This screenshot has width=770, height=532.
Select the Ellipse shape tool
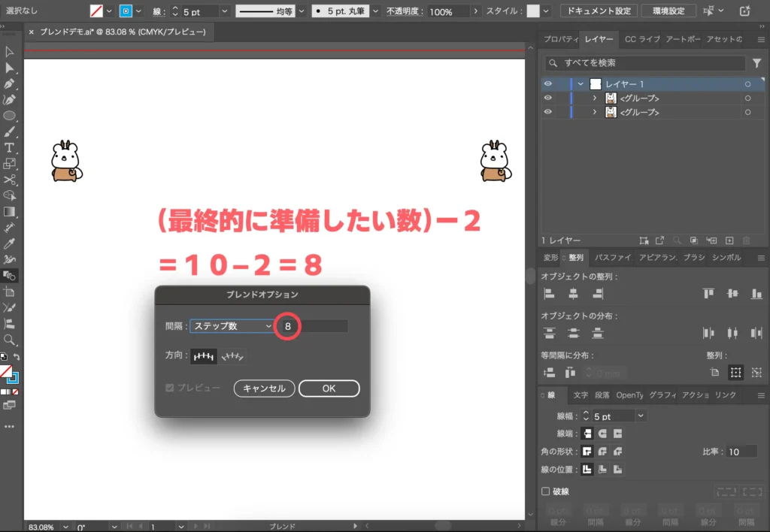10,116
